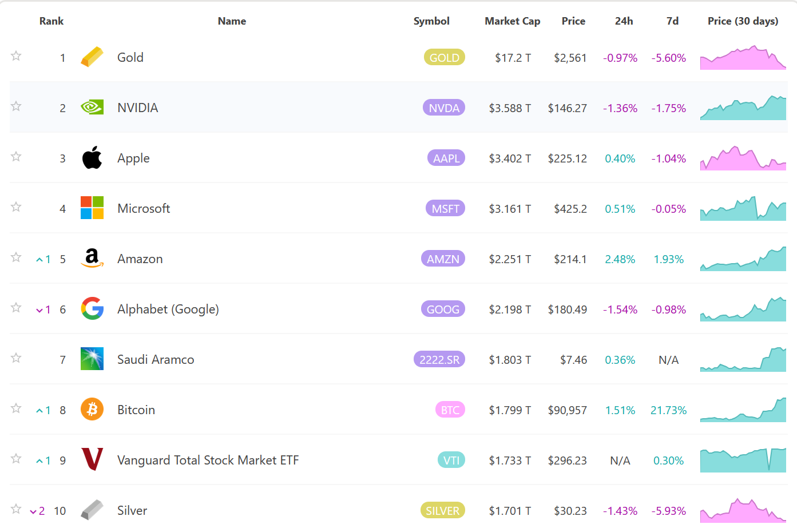Click Amazon's 2.48% 24h change
Viewport: 797px width, 532px height.
coord(620,259)
